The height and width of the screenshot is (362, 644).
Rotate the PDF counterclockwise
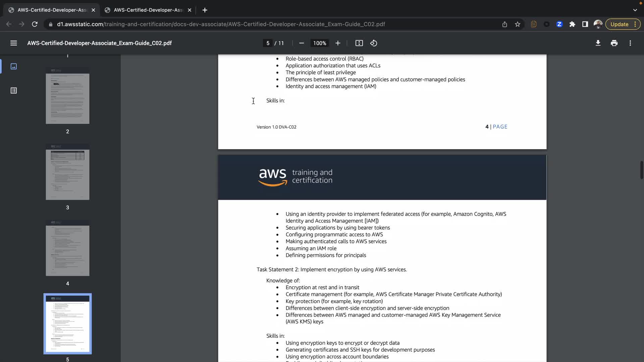click(x=374, y=43)
